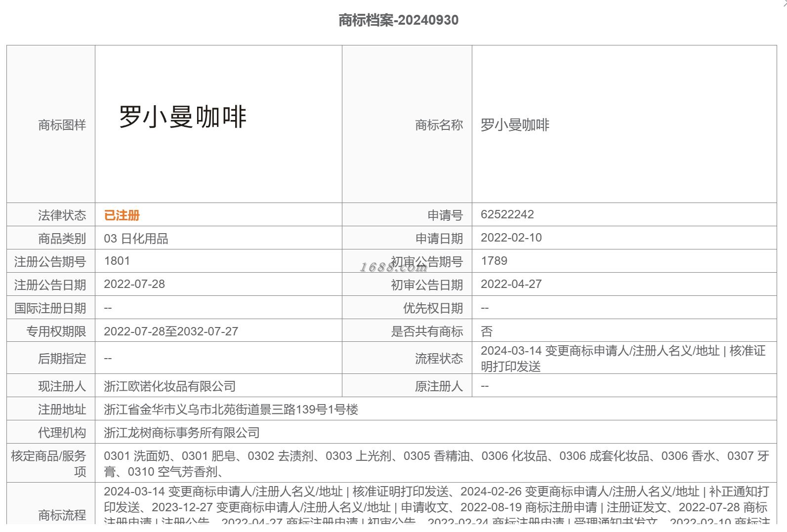Select the 现注册人 label
Screen dimensions: 787x532
click(62, 386)
